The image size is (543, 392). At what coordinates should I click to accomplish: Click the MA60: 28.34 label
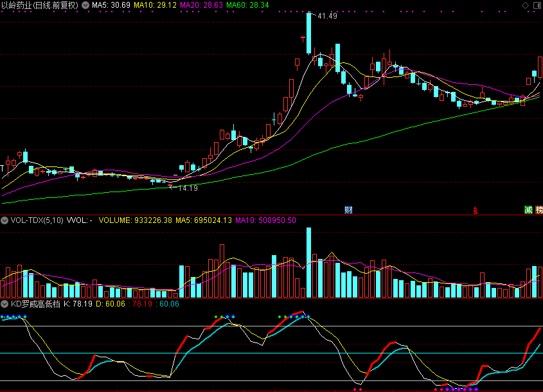point(247,5)
